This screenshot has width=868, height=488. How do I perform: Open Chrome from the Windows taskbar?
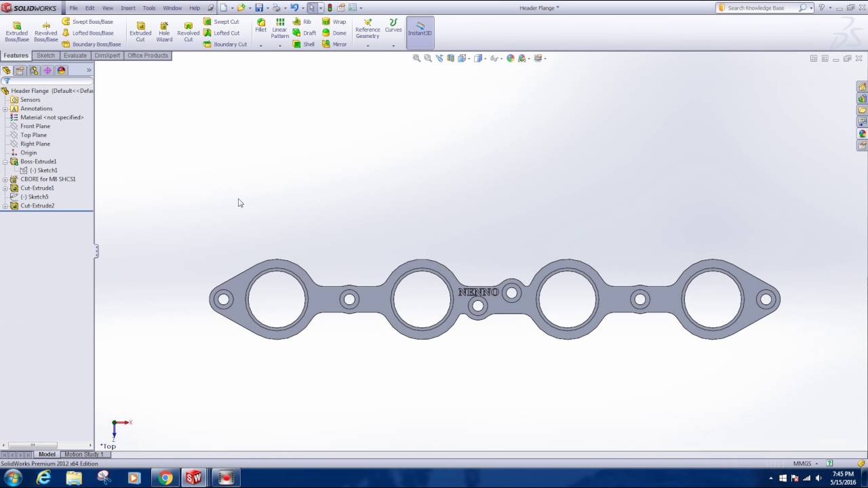[x=165, y=478]
